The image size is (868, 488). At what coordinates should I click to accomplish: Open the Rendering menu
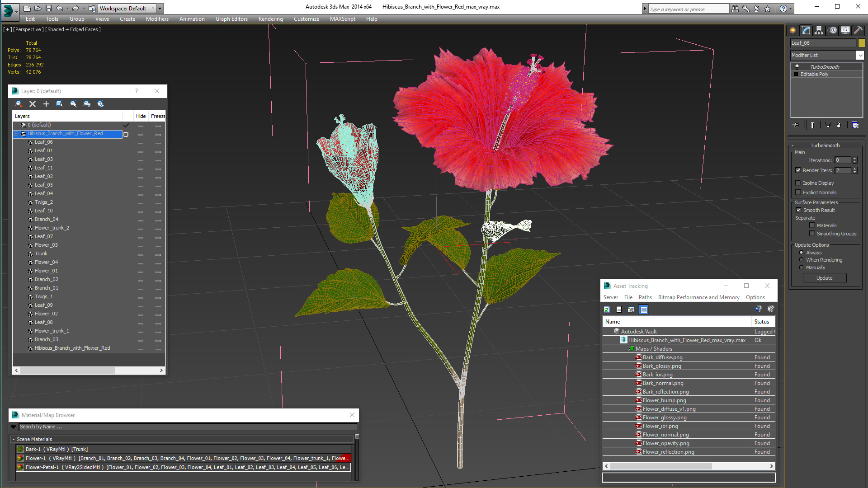click(270, 19)
